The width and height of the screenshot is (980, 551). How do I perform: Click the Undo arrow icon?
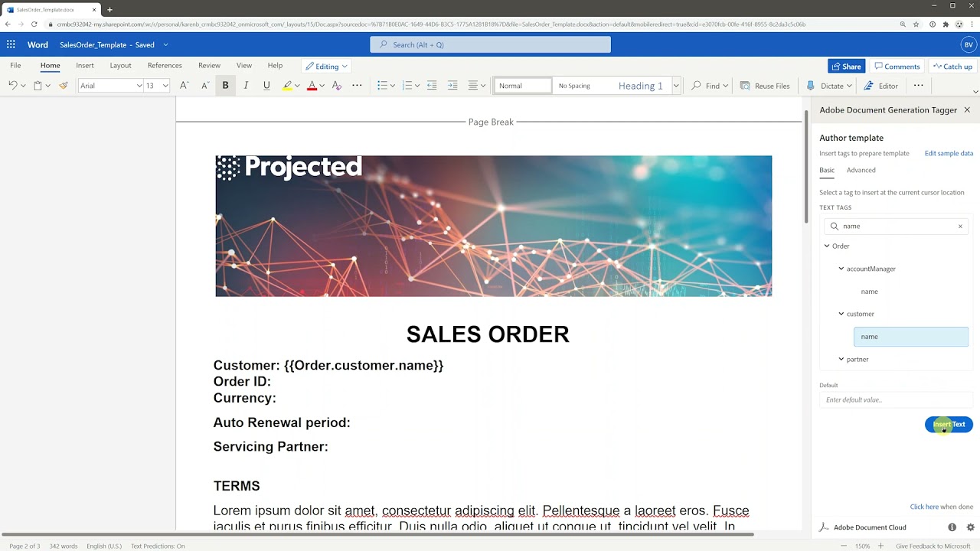pos(13,86)
